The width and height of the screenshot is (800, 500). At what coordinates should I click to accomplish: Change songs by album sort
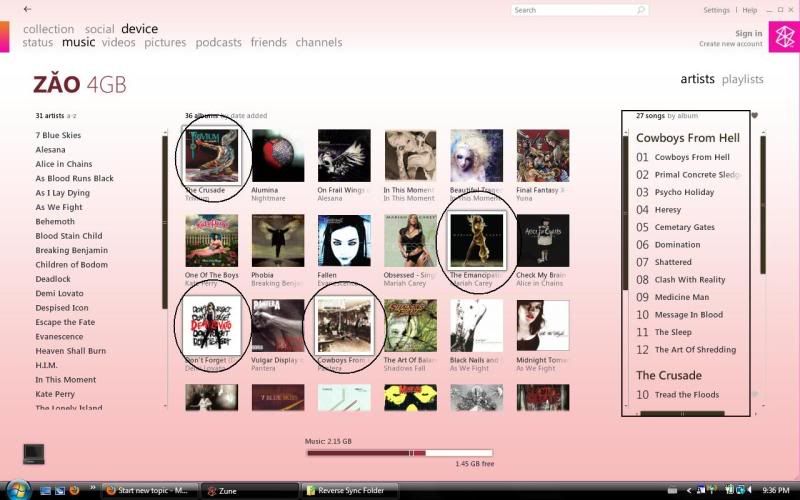[683, 116]
